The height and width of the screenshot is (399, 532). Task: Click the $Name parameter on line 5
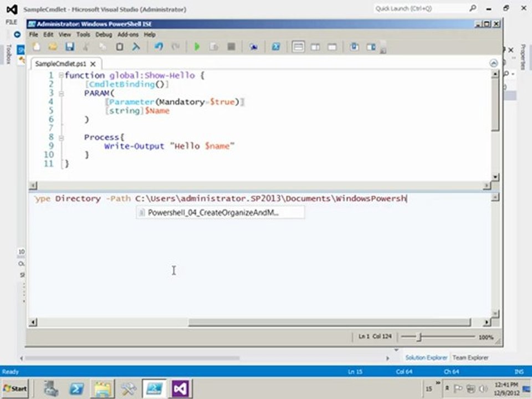[157, 111]
